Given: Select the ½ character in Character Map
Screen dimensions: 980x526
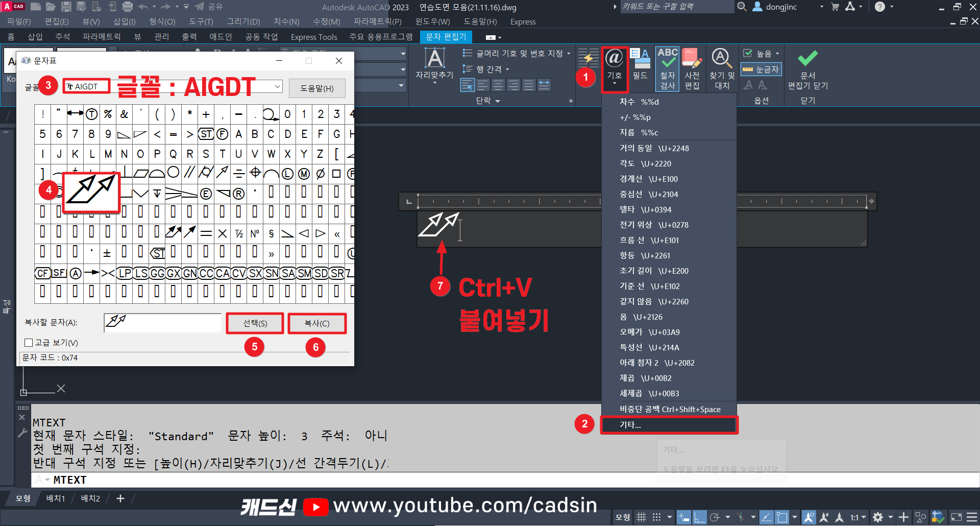Looking at the screenshot, I should [238, 233].
